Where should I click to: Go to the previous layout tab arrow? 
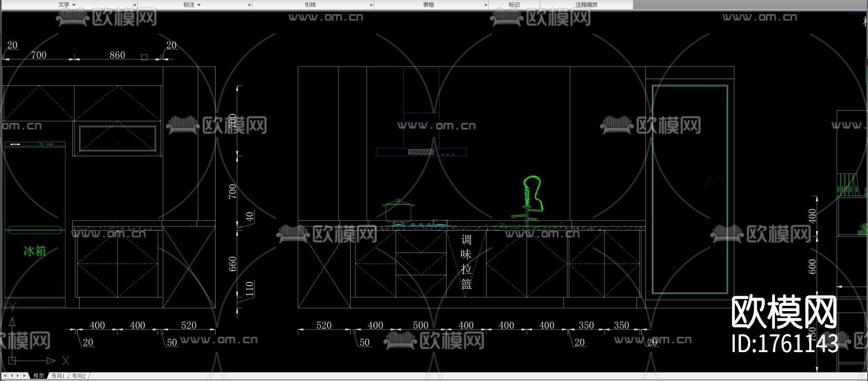[12, 375]
